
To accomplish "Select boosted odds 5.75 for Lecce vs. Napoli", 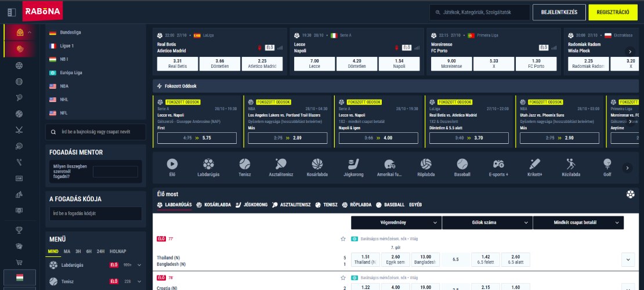I will tap(197, 138).
